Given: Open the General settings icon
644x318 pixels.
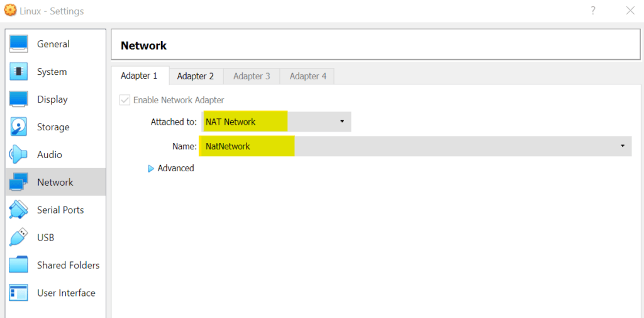Looking at the screenshot, I should (18, 44).
